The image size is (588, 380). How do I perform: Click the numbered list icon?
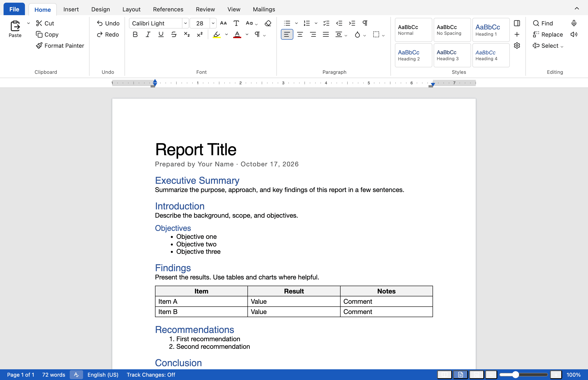click(x=306, y=23)
